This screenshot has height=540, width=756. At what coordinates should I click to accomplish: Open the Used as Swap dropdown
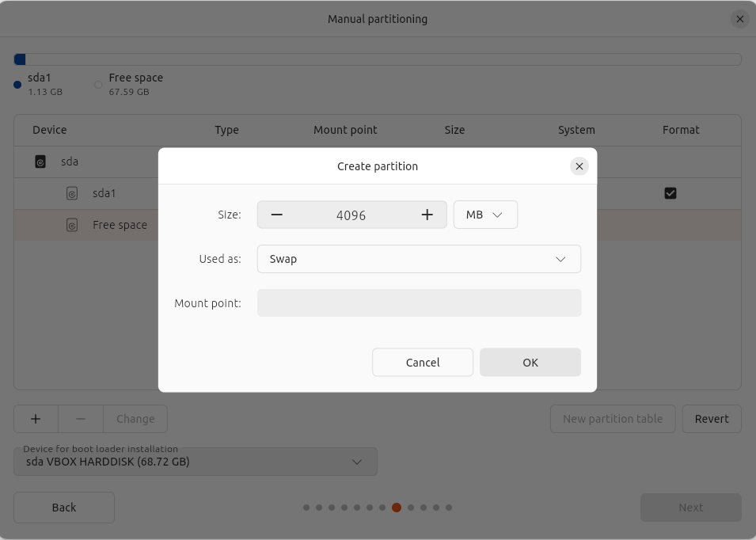point(419,258)
